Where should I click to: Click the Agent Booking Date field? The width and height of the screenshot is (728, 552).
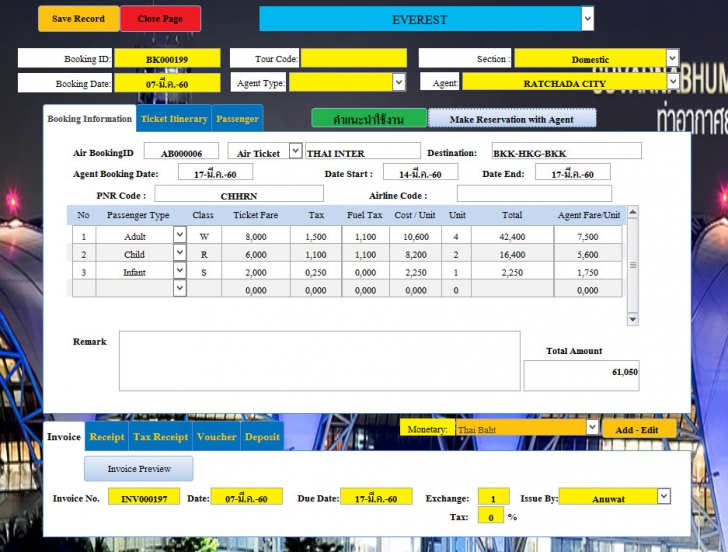(x=215, y=172)
